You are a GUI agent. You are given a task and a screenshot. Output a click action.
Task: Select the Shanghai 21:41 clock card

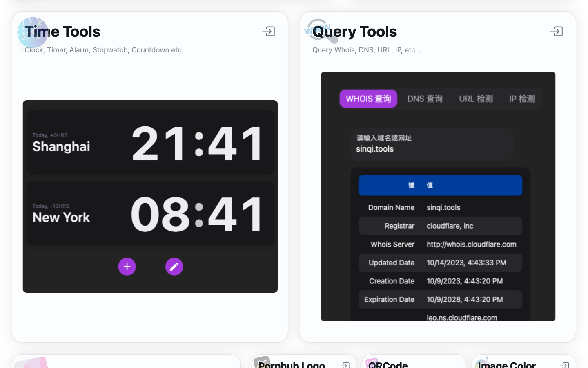pyautogui.click(x=150, y=143)
